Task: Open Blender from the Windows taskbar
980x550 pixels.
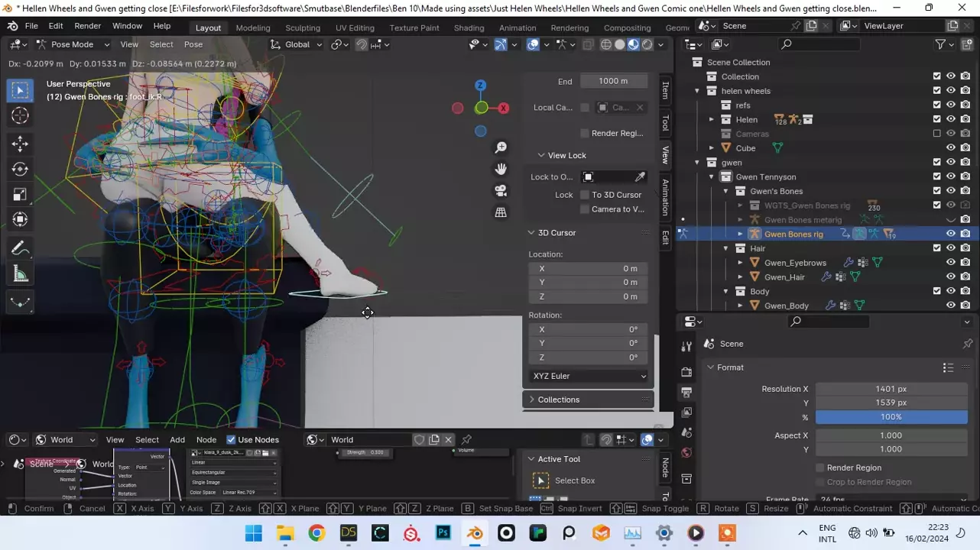Action: coord(475,533)
